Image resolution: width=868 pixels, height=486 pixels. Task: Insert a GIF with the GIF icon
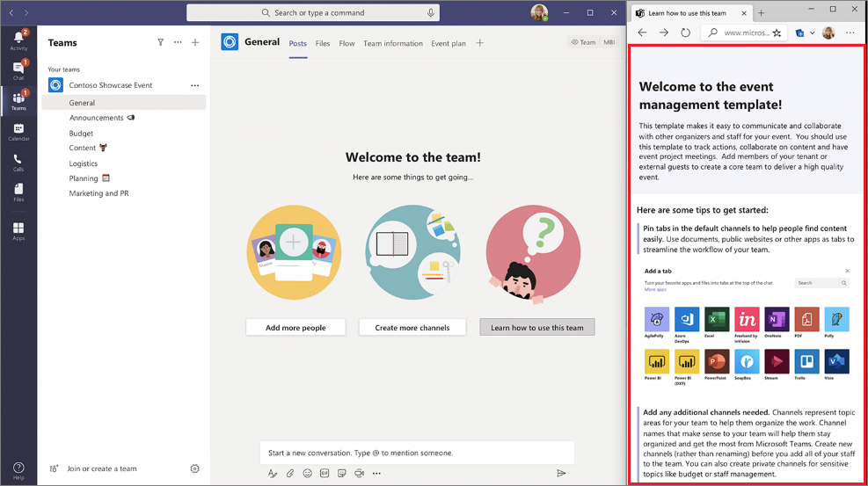tap(325, 474)
